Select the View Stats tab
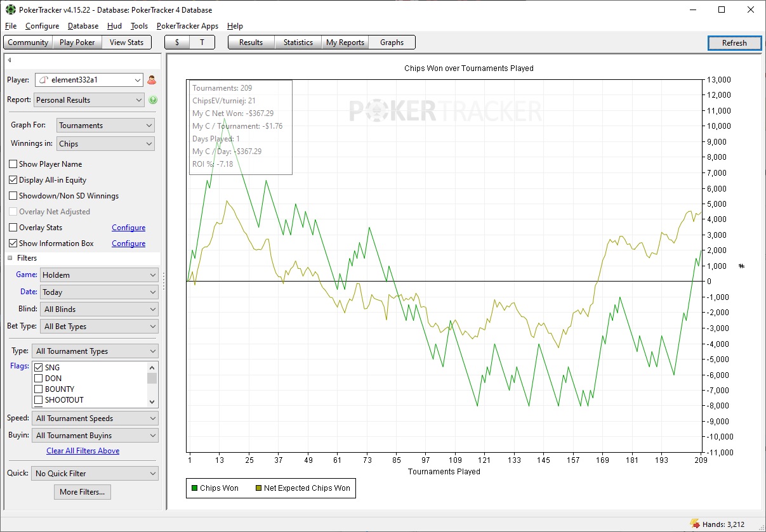The image size is (766, 532). pyautogui.click(x=127, y=42)
